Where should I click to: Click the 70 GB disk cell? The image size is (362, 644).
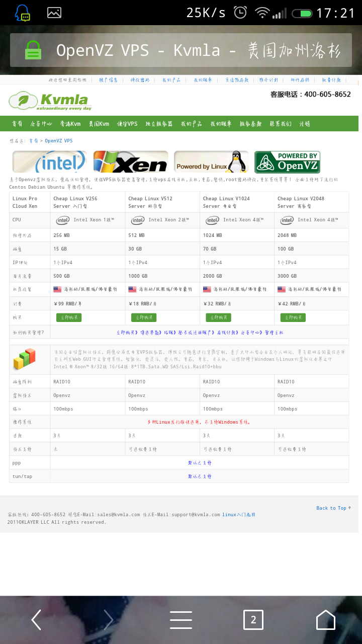point(237,249)
